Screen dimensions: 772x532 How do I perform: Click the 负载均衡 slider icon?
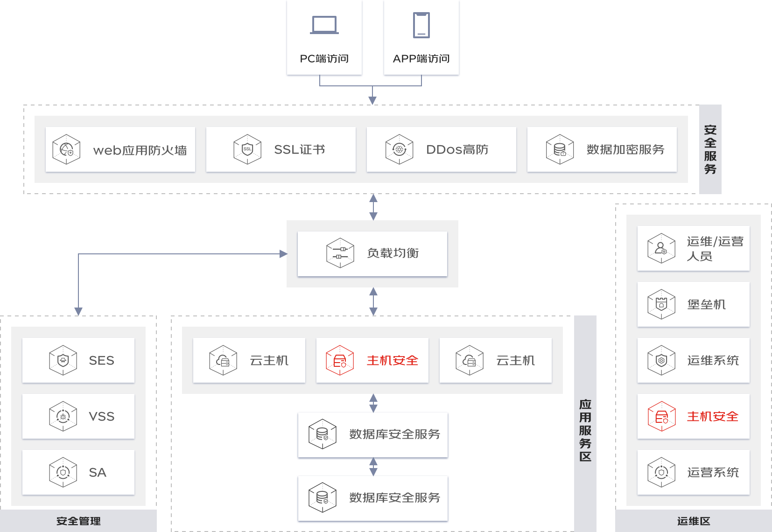[340, 253]
